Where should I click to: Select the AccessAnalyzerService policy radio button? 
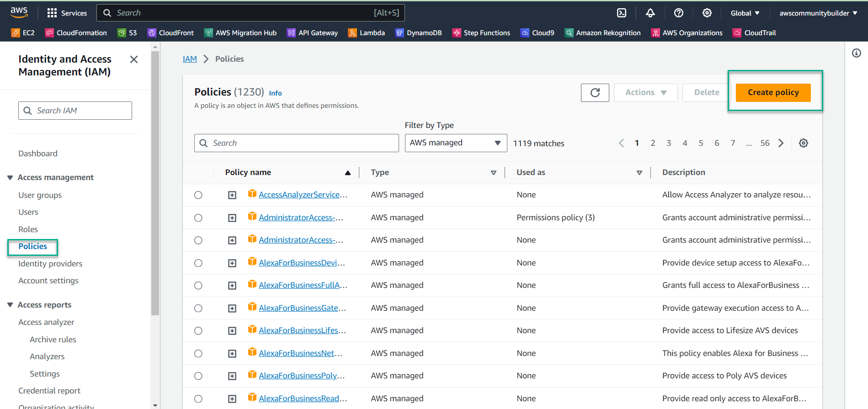(198, 195)
